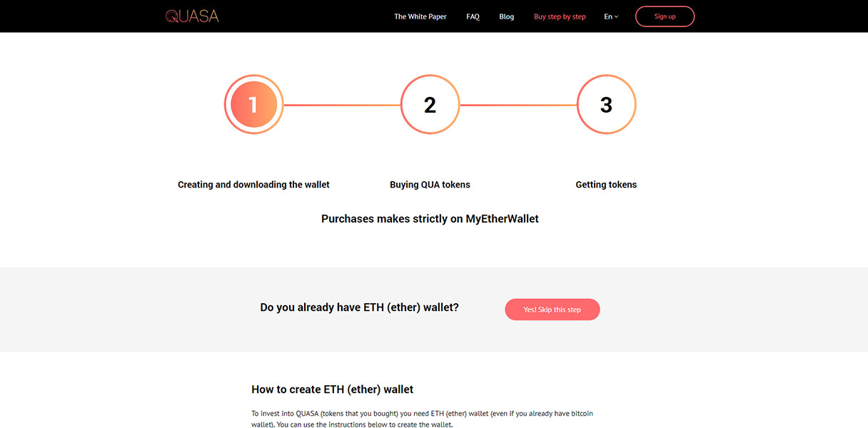This screenshot has height=428, width=868.
Task: Click the QUASA logo
Action: [192, 16]
